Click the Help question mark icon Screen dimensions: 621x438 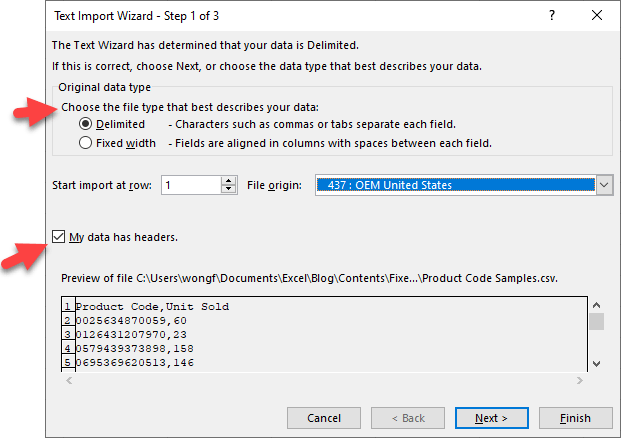pyautogui.click(x=552, y=16)
